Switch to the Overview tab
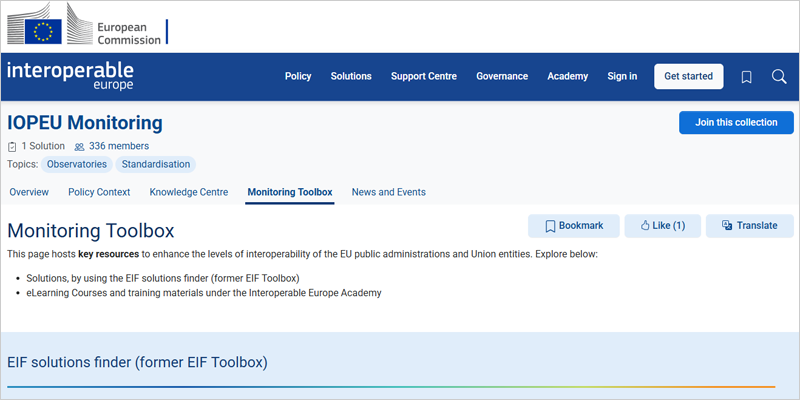 29,192
